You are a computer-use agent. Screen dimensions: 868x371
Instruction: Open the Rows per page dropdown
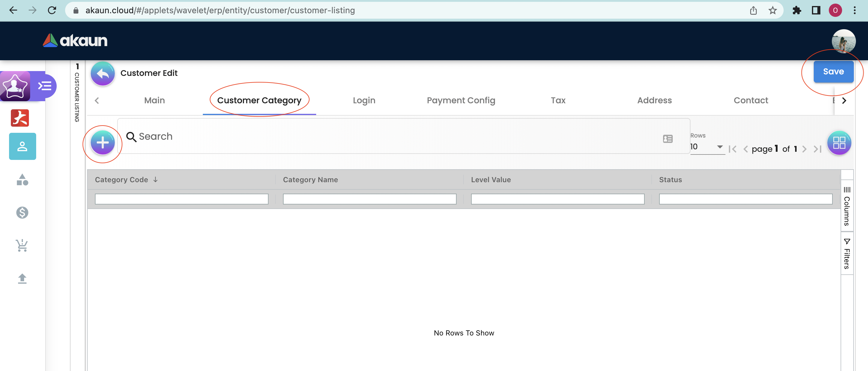(x=707, y=147)
